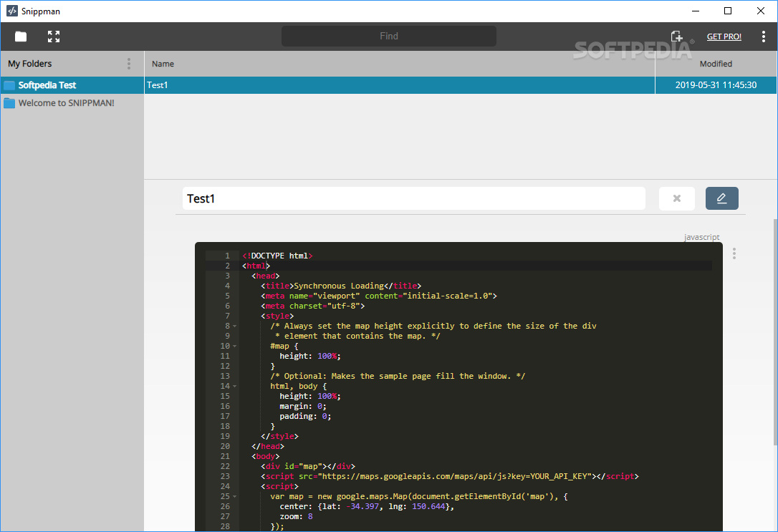
Task: Open the My Folders options menu
Action: [129, 64]
